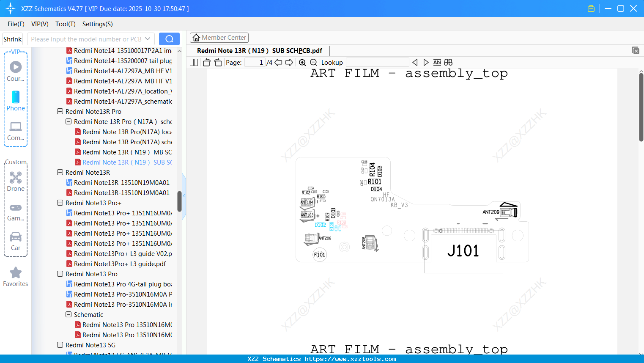The height and width of the screenshot is (363, 644).
Task: Click the model number search input field
Action: point(87,39)
